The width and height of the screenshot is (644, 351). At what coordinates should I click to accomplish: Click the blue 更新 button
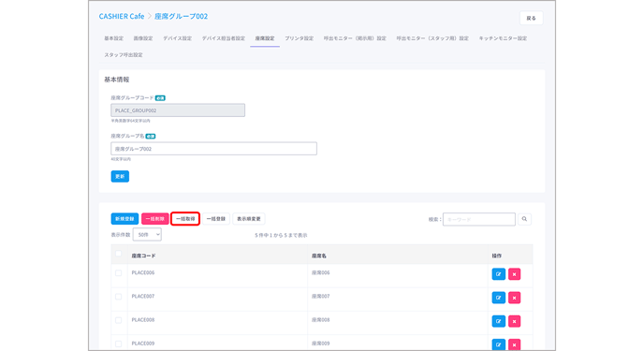(x=120, y=177)
